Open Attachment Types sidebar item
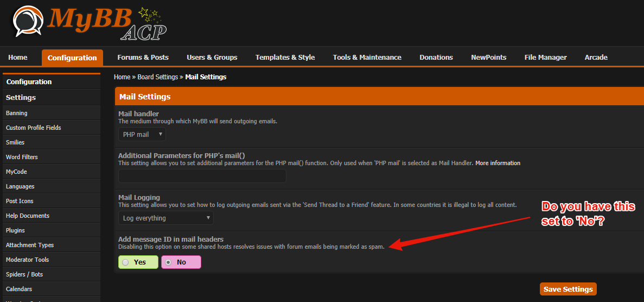The height and width of the screenshot is (302, 644). coord(52,245)
